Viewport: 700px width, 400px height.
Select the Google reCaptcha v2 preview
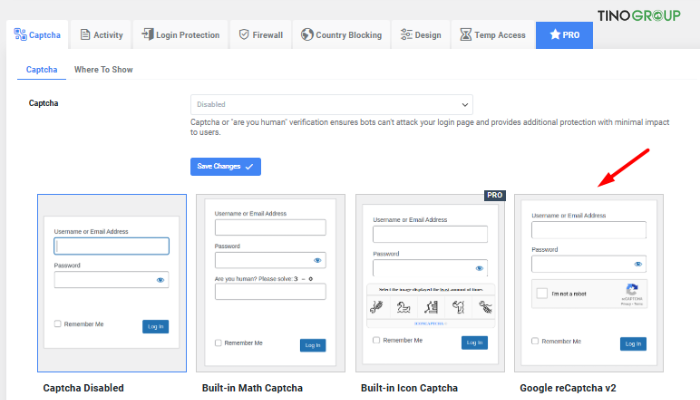click(589, 283)
